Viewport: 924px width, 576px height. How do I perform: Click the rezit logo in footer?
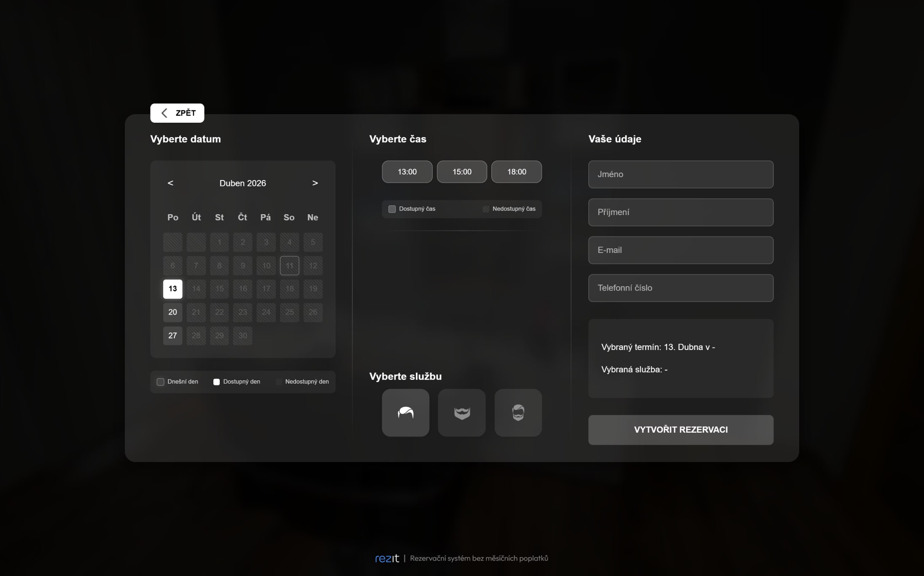(387, 558)
